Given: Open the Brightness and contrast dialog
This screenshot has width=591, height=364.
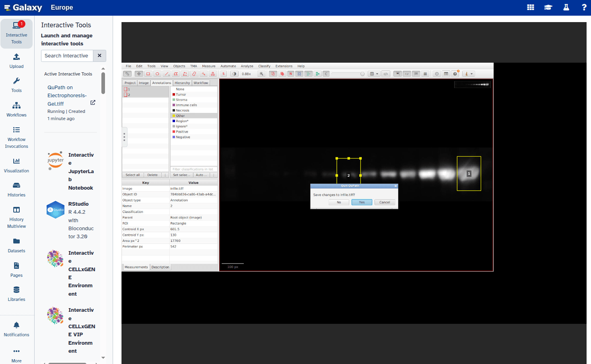Looking at the screenshot, I should point(235,74).
